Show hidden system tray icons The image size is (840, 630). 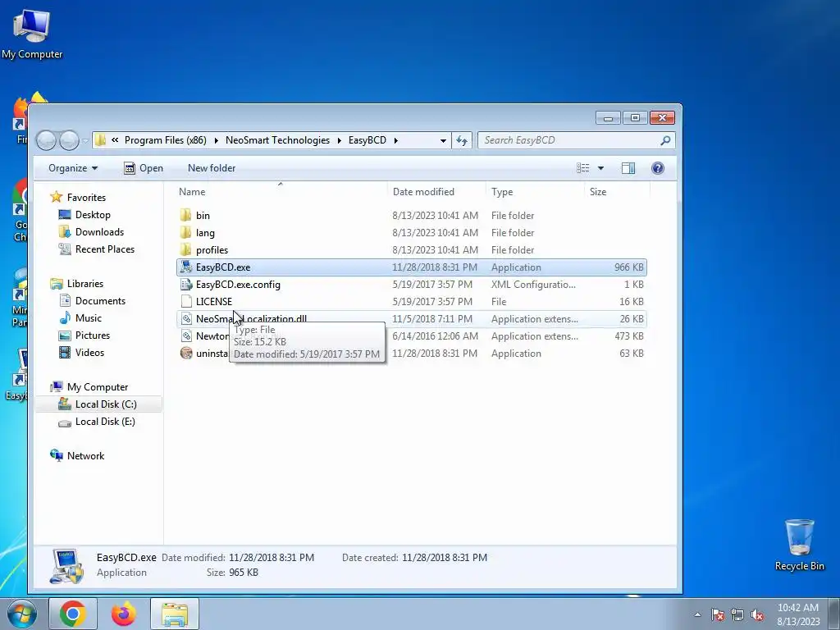697,614
